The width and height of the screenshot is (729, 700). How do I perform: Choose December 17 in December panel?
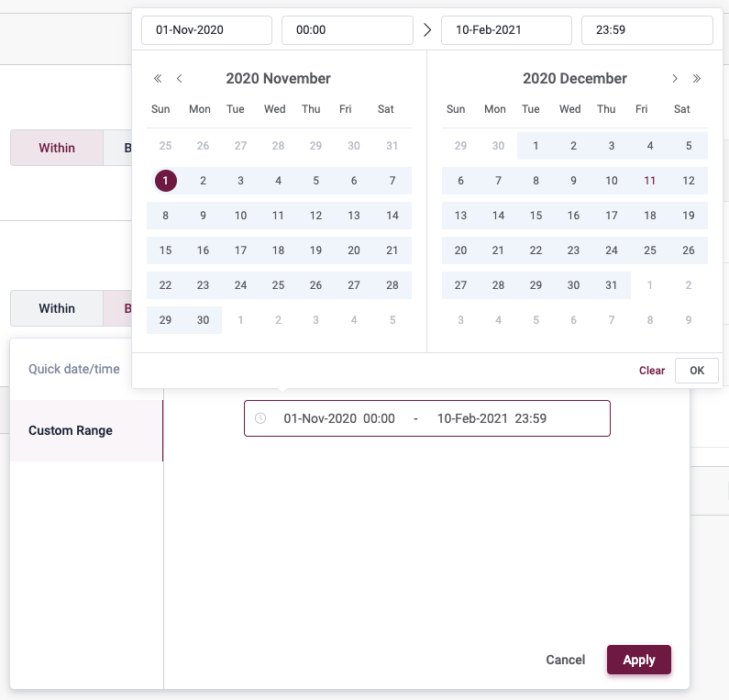click(x=612, y=216)
